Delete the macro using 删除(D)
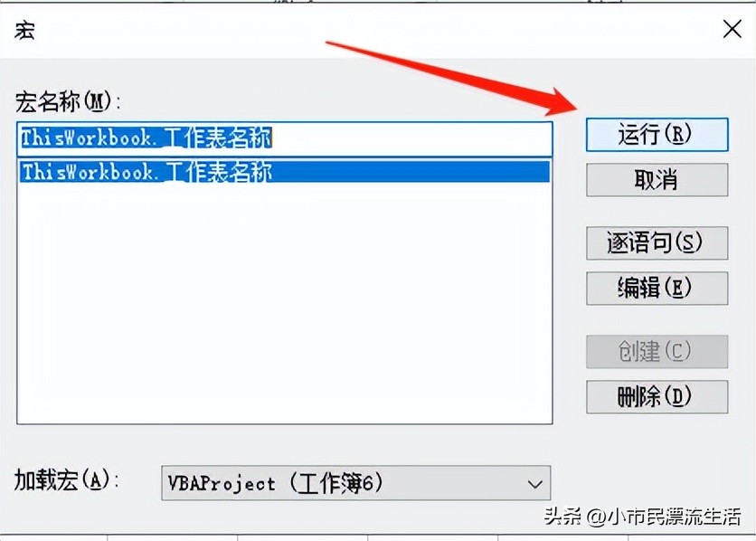Viewport: 756px width, 541px height. (x=657, y=397)
